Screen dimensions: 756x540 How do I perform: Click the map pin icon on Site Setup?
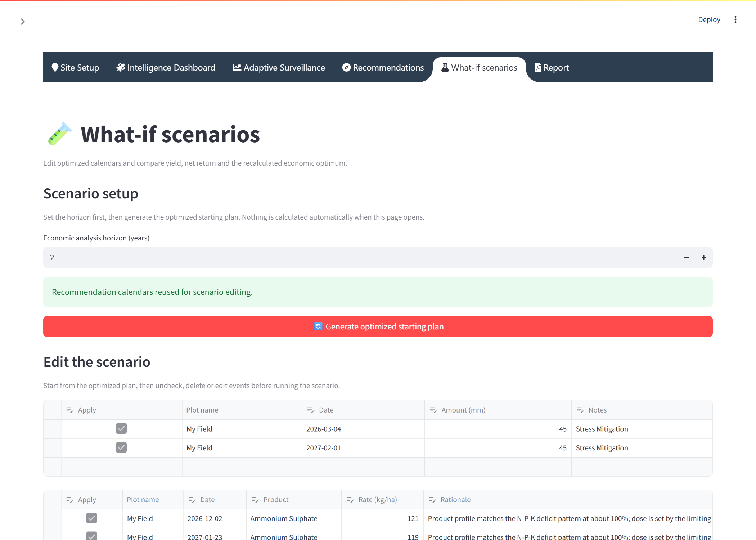pos(55,67)
